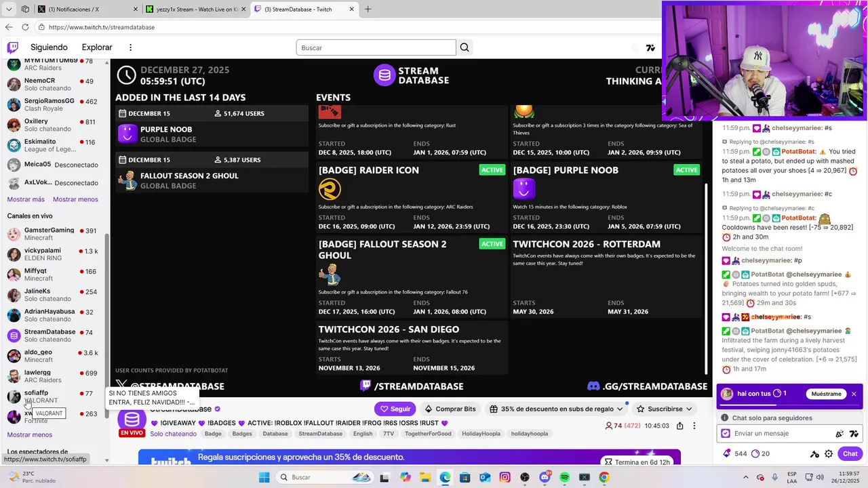This screenshot has height=488, width=868.
Task: Click the party popper emote icon in chat input
Action: point(840,434)
